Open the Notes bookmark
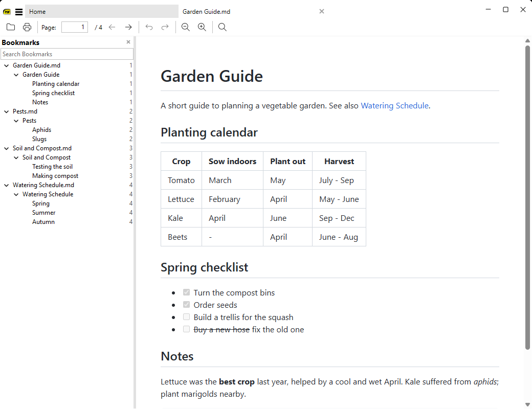The height and width of the screenshot is (409, 532). pos(40,102)
